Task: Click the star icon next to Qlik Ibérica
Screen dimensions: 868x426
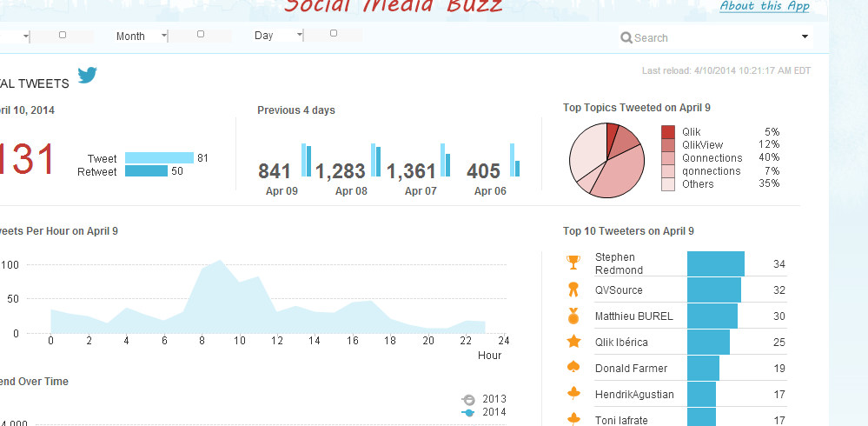Action: point(573,342)
